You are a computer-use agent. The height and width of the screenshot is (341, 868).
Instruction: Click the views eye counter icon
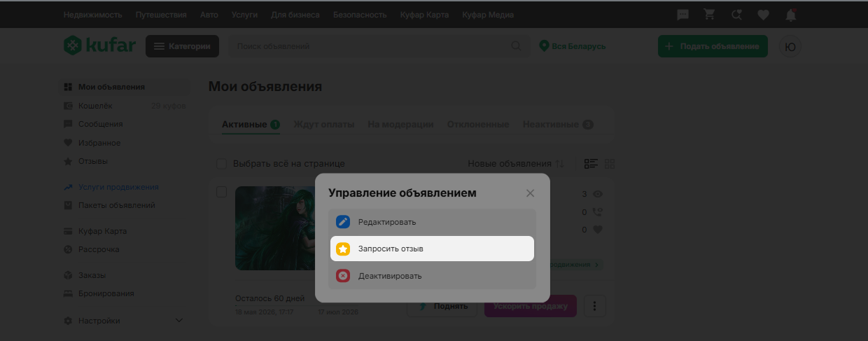pyautogui.click(x=597, y=194)
